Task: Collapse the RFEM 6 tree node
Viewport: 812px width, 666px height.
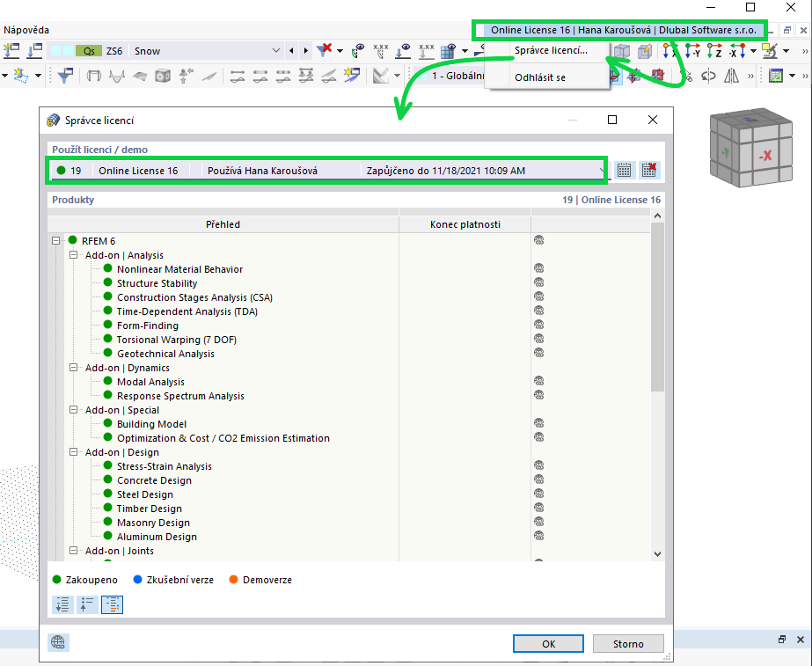Action: 56,241
